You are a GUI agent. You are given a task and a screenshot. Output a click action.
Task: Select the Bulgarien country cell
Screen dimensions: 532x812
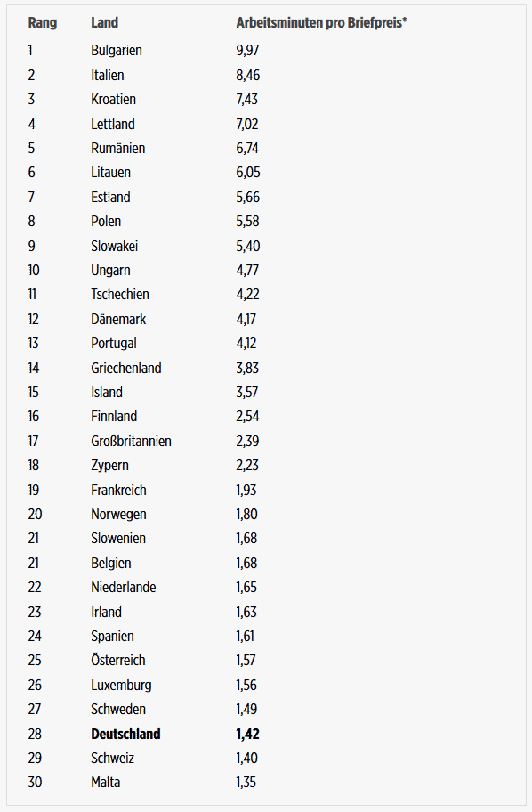117,51
